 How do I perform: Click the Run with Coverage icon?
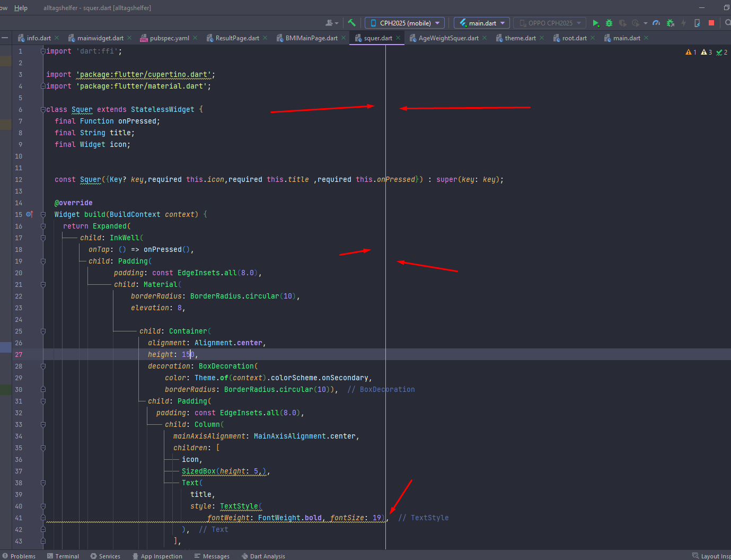pos(622,23)
